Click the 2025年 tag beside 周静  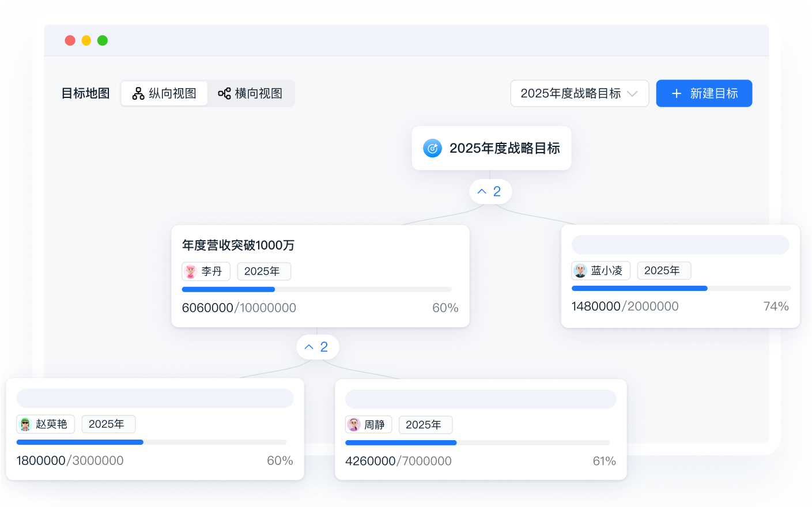[425, 425]
